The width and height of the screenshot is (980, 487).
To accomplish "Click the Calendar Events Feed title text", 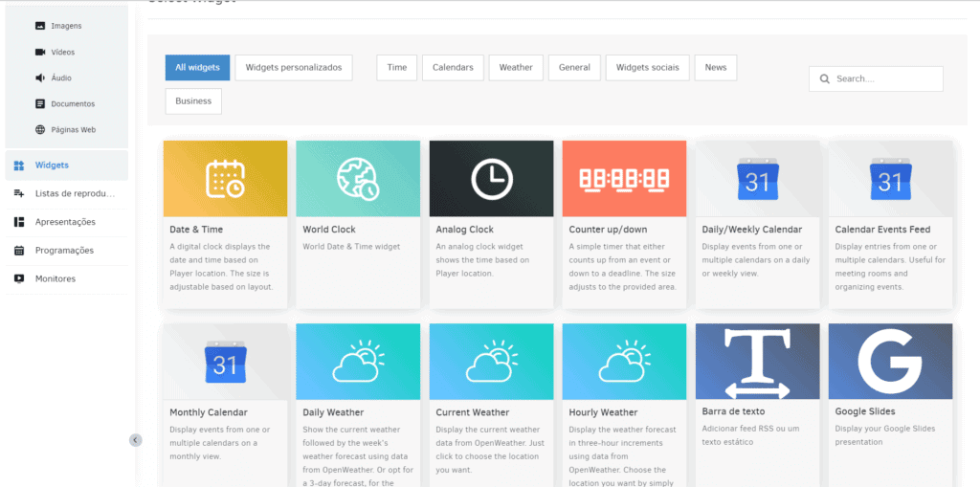I will [x=882, y=230].
